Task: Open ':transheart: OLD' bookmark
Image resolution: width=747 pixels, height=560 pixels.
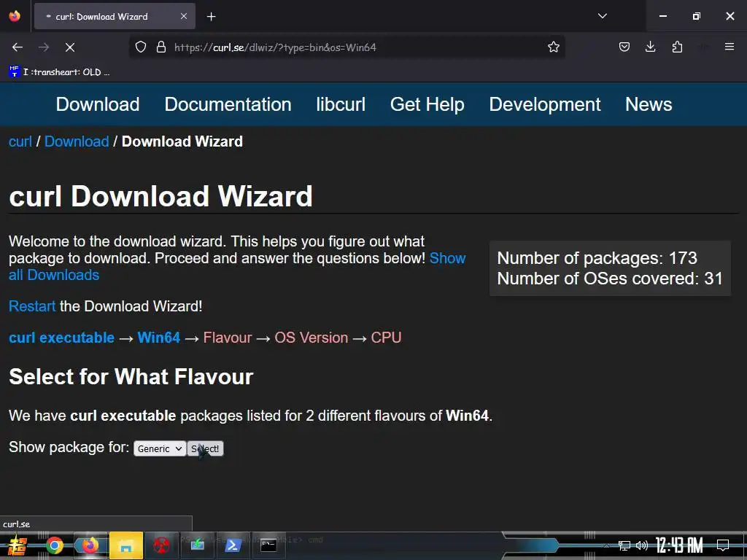Action: pyautogui.click(x=60, y=72)
